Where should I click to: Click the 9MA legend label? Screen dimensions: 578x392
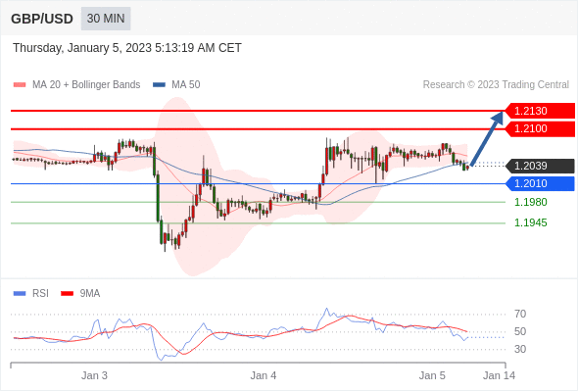pyautogui.click(x=90, y=294)
